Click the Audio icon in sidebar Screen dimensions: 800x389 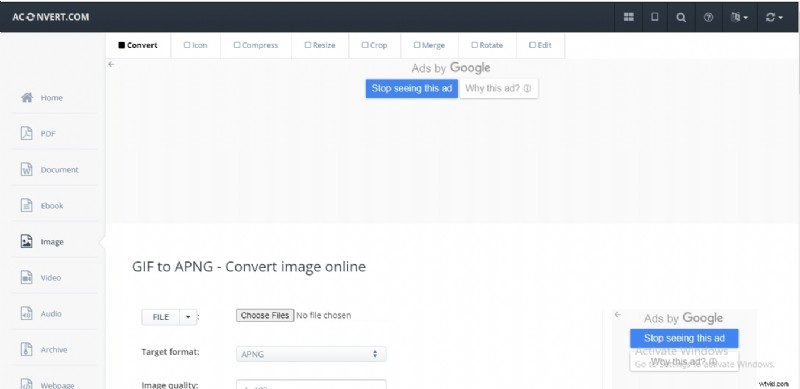click(x=26, y=313)
